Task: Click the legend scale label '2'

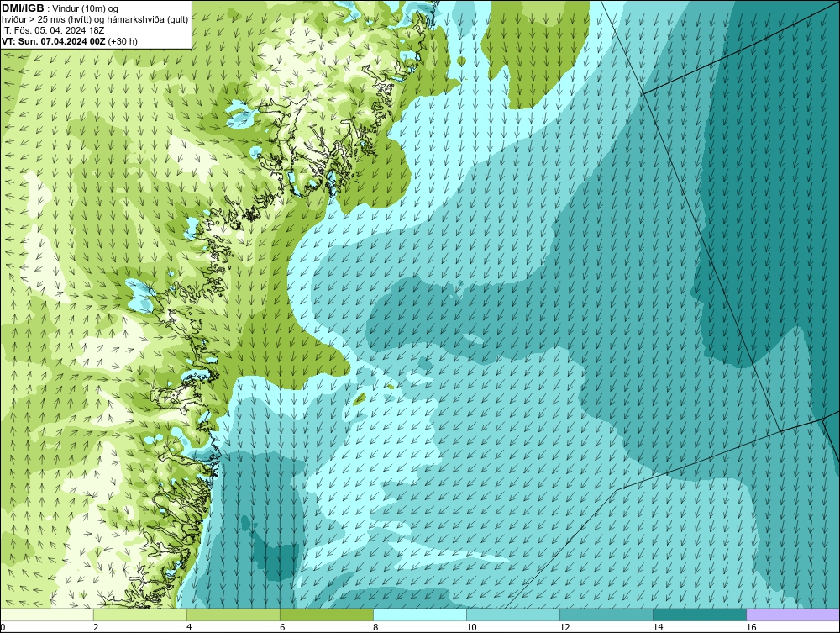Action: pos(96,627)
